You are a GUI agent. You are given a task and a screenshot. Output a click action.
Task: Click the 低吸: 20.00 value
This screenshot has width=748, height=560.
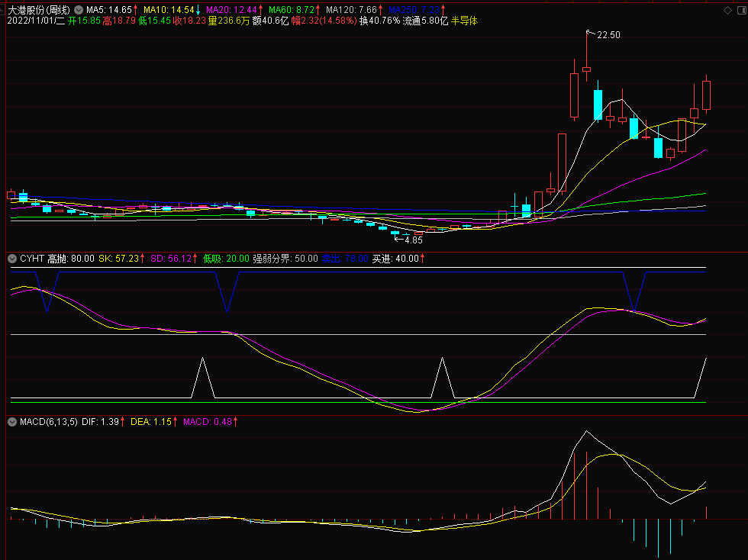pos(226,259)
